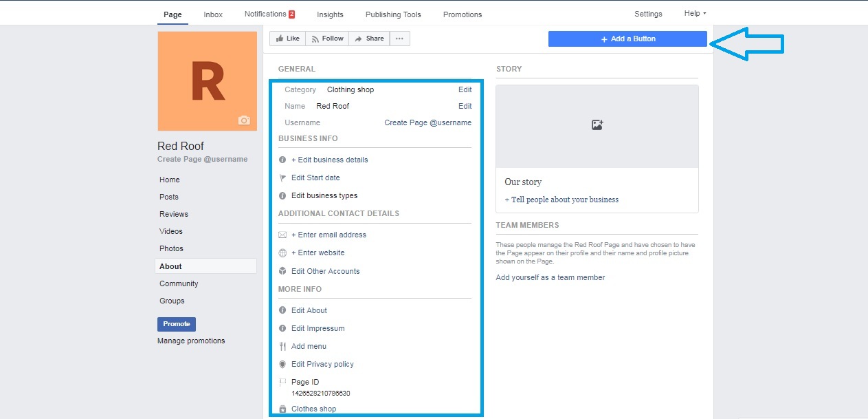Click Edit Start date link
The width and height of the screenshot is (868, 419).
[315, 178]
